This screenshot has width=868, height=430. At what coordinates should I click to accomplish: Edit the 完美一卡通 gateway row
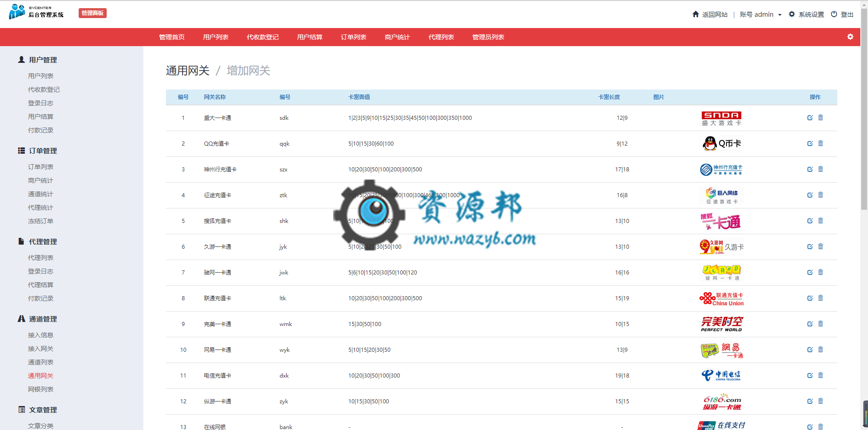point(810,324)
